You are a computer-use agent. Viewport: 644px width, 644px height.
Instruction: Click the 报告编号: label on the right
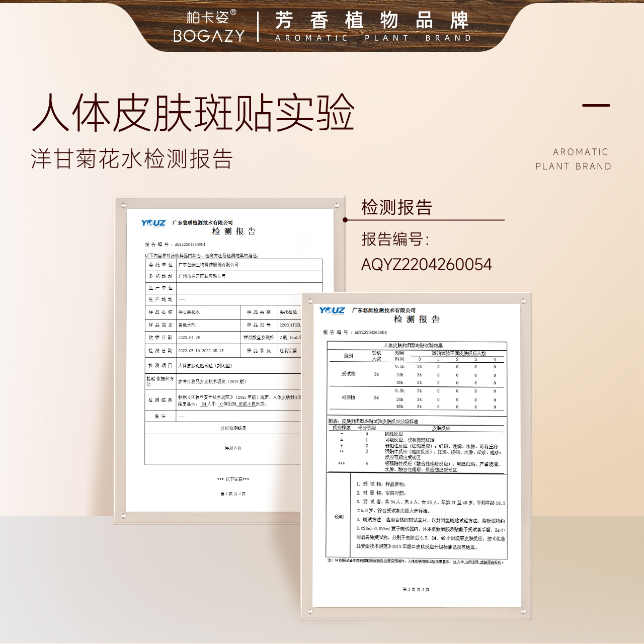pos(395,239)
